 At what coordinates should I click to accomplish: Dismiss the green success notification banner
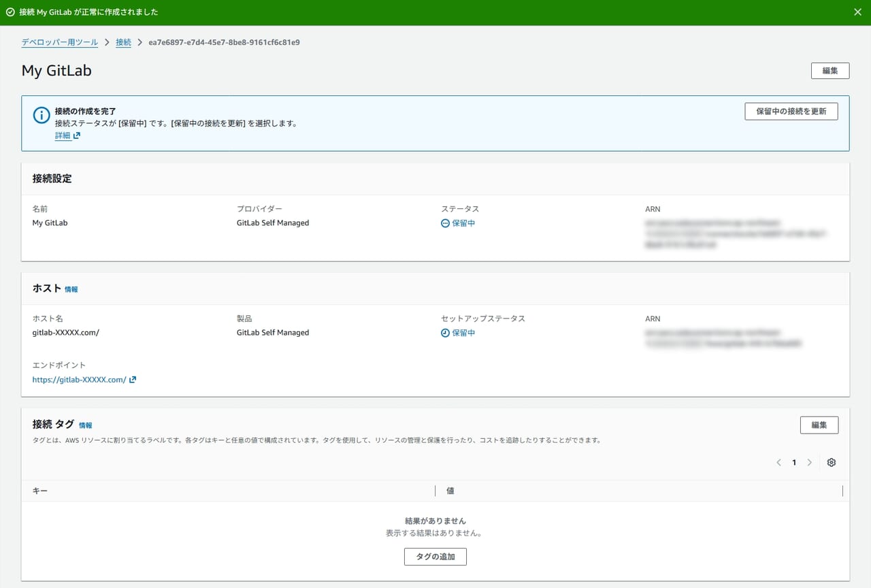point(857,12)
